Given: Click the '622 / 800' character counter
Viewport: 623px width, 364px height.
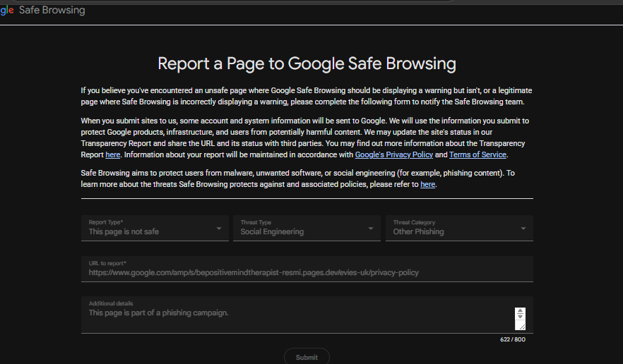Looking at the screenshot, I should 513,339.
